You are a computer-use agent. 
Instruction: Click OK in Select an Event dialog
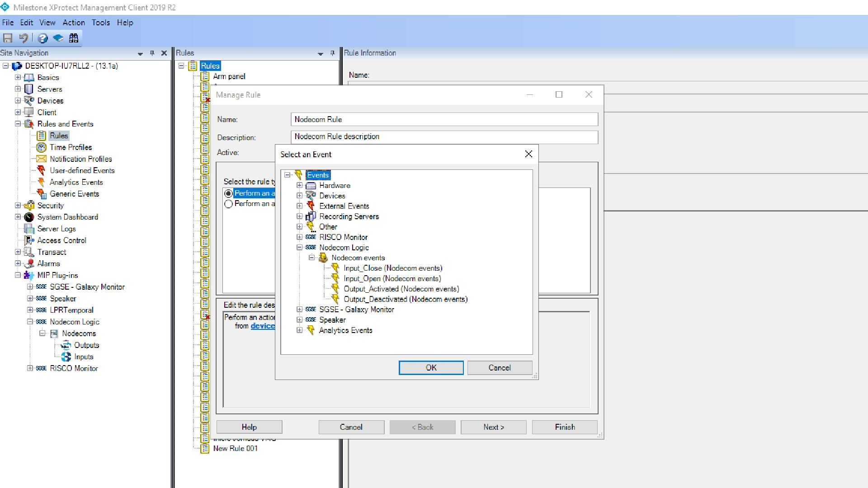[431, 368]
